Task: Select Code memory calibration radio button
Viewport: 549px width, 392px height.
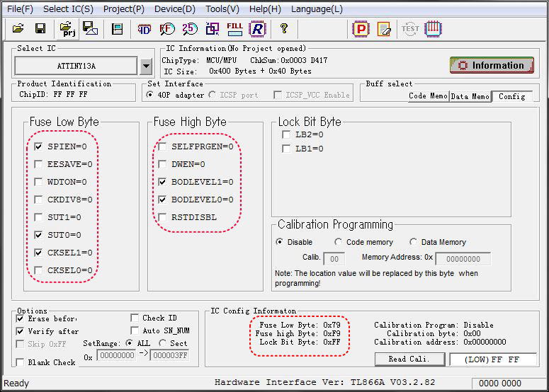Action: (339, 242)
